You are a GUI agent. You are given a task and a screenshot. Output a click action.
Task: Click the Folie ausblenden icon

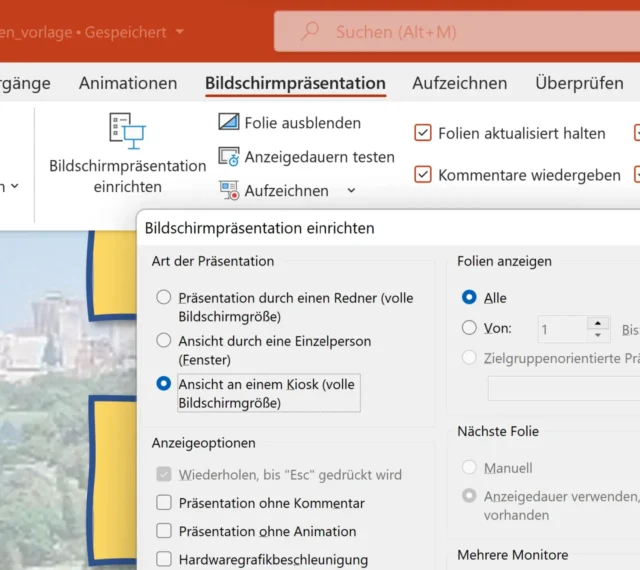coord(229,123)
